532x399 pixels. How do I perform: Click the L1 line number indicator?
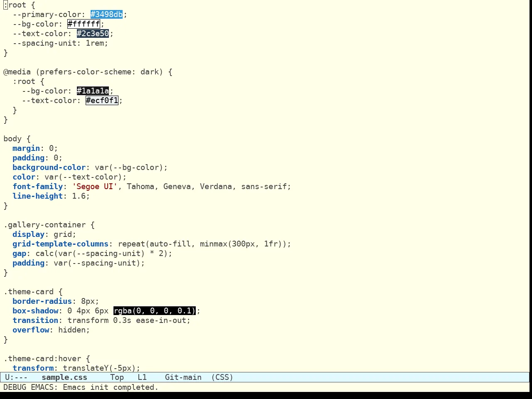142,377
